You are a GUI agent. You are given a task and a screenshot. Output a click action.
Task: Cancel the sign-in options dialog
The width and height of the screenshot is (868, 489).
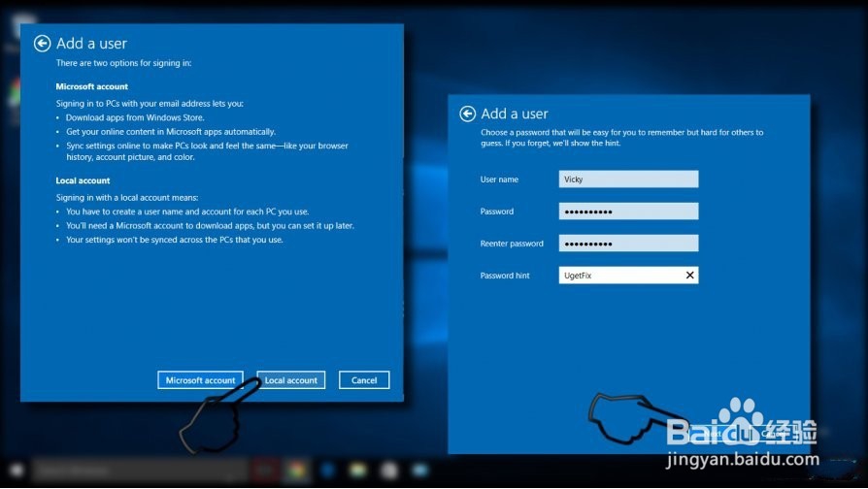tap(364, 380)
